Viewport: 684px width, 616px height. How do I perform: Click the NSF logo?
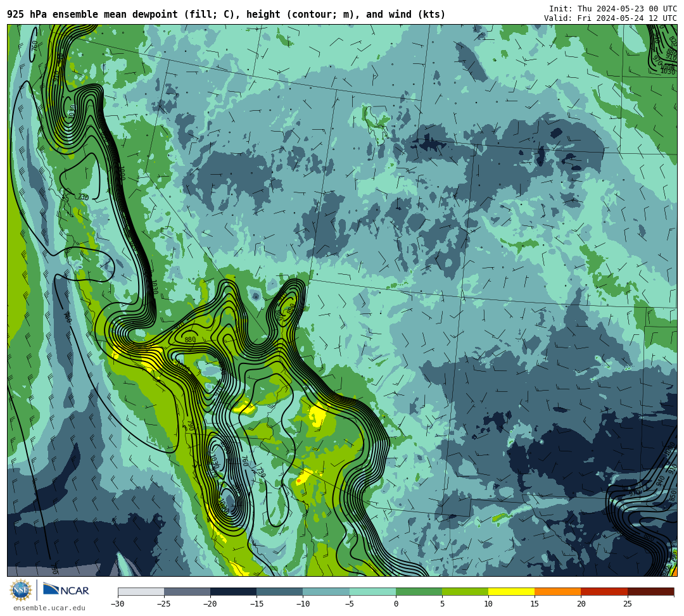tap(21, 591)
